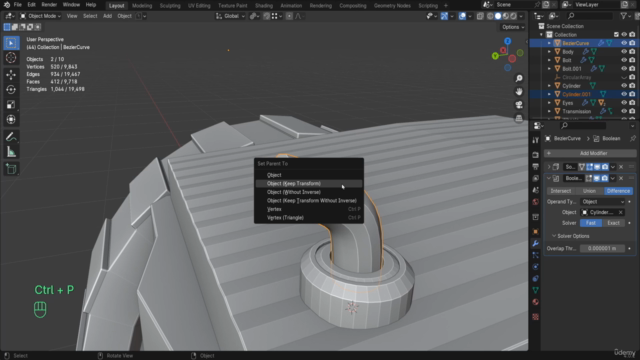
Task: Hide BezierCurve in viewport via eye icon
Action: [624, 43]
